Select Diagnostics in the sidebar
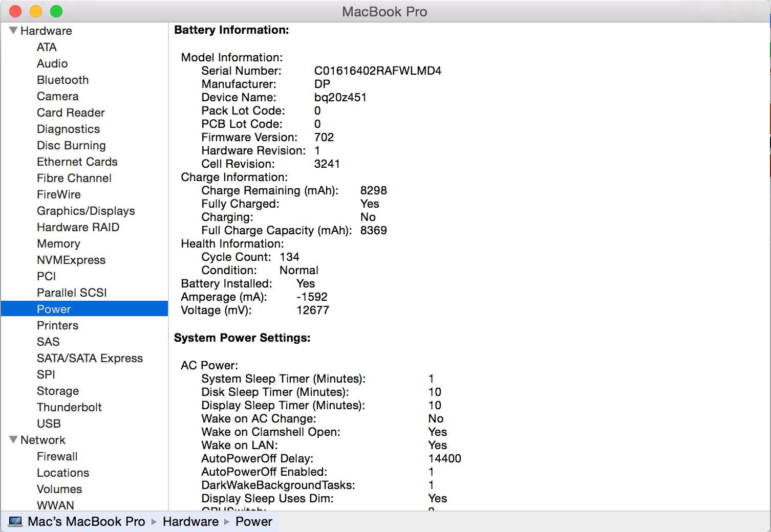Screen dimensions: 771x532 pyautogui.click(x=69, y=129)
